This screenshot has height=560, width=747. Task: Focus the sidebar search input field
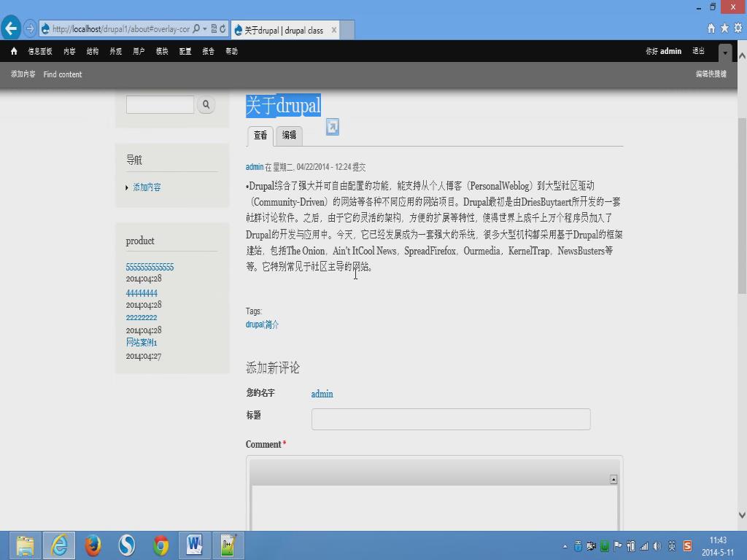pos(160,104)
